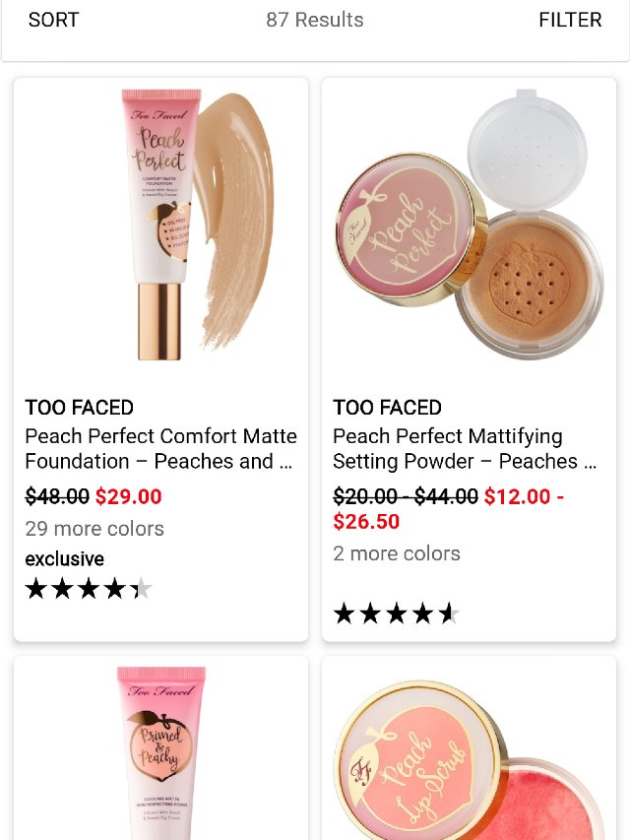This screenshot has height=840, width=630.
Task: Open the SORT options
Action: point(53,20)
